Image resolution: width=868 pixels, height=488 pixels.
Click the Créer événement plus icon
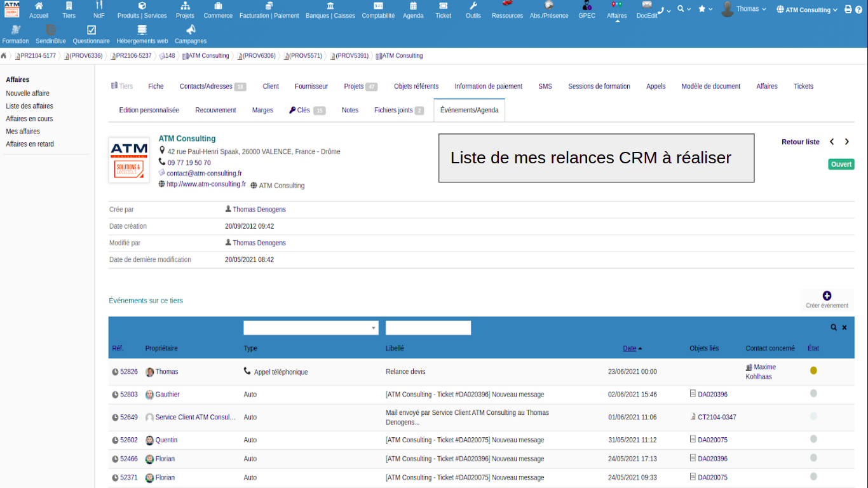[x=827, y=295]
